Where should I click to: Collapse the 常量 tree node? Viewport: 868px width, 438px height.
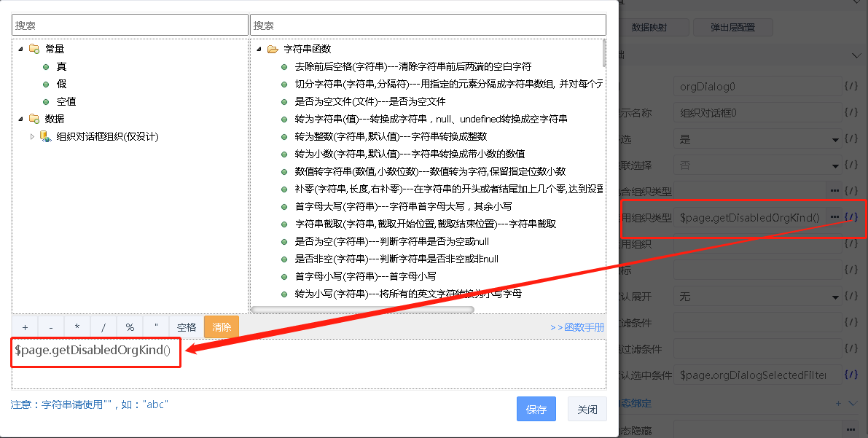point(20,49)
